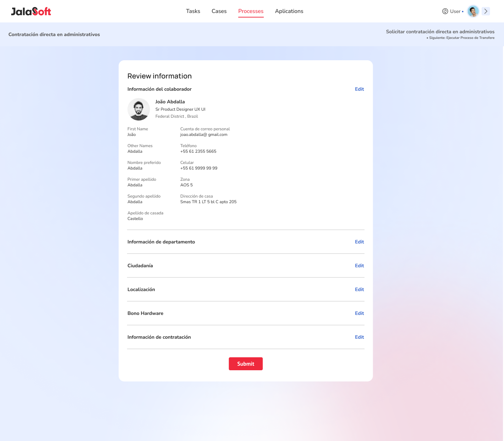The height and width of the screenshot is (441, 504).
Task: Click phone number +55 61 2355 5665
Action: 198,151
